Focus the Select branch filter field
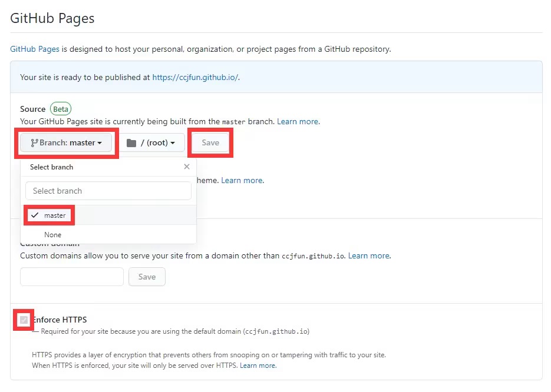This screenshot has height=392, width=551. coord(108,191)
